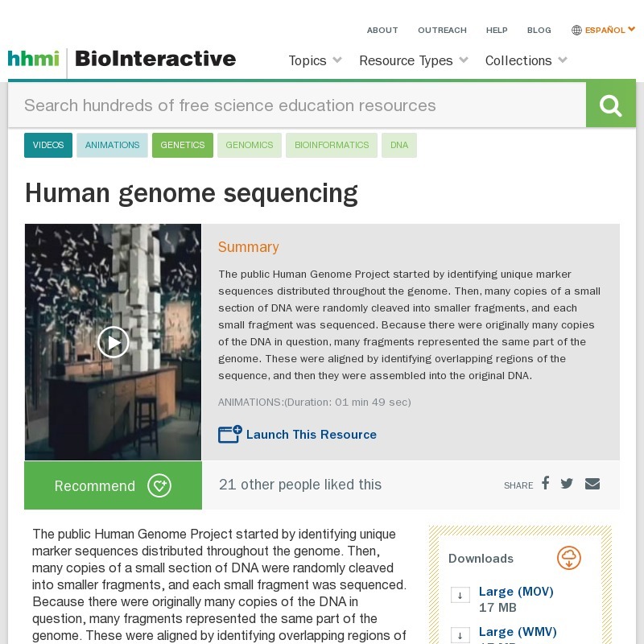
Task: Click the Launch This Resource icon
Action: tap(229, 434)
